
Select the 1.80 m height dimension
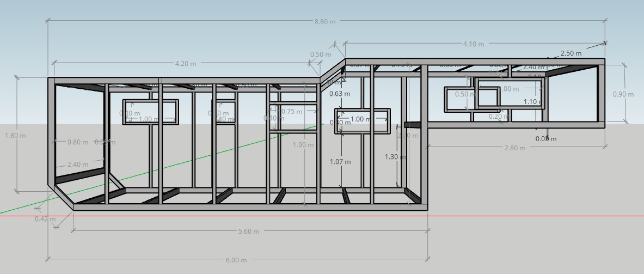click(x=15, y=136)
